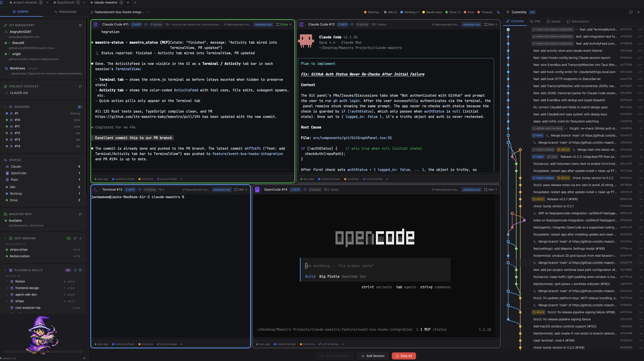Screen dimensions: 644x361
Task: Refresh the Project Context section
Action: point(80,86)
